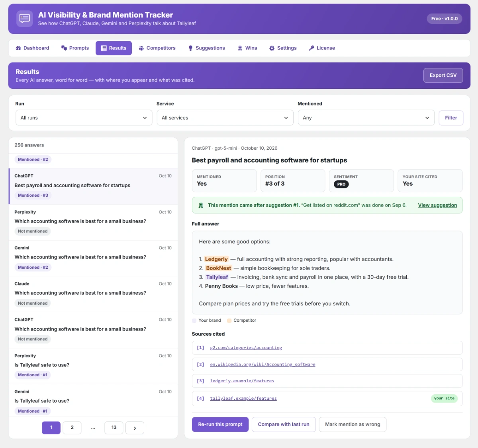Jump to page 13 of answers
478x448 pixels.
point(114,428)
